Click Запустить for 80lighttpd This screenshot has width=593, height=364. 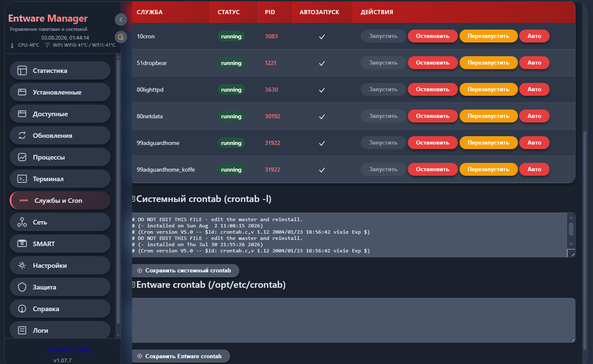tap(383, 90)
